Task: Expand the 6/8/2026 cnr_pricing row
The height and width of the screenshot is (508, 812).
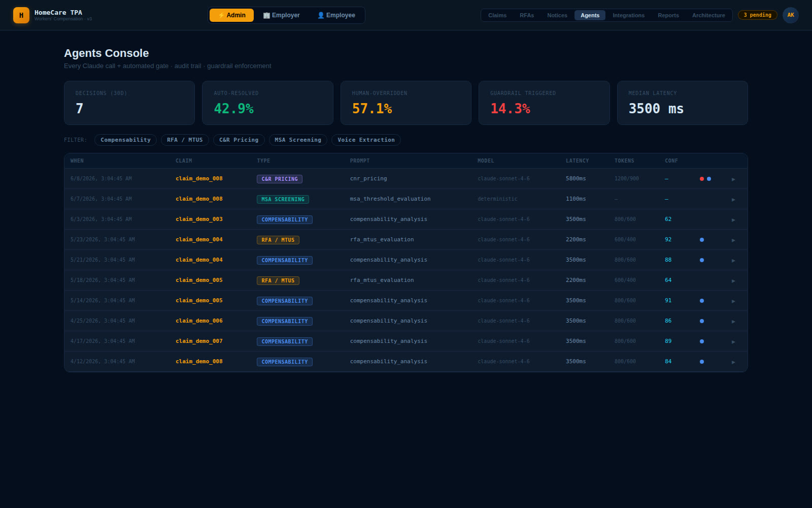Action: (x=733, y=179)
